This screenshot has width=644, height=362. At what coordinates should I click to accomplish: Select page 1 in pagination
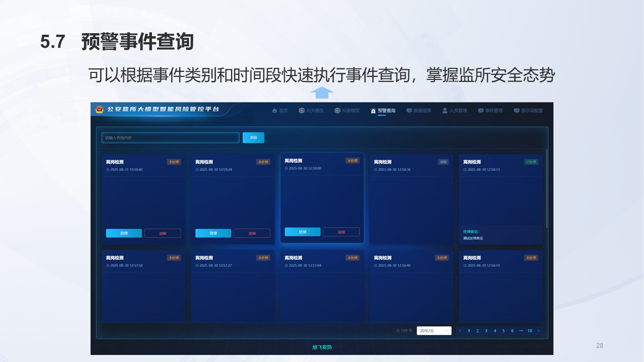point(469,331)
